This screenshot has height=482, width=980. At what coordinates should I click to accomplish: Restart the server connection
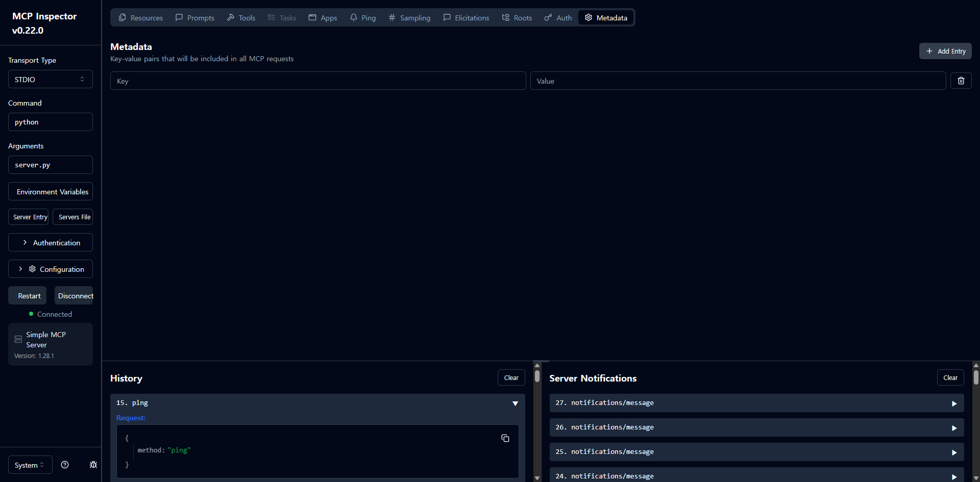(27, 295)
